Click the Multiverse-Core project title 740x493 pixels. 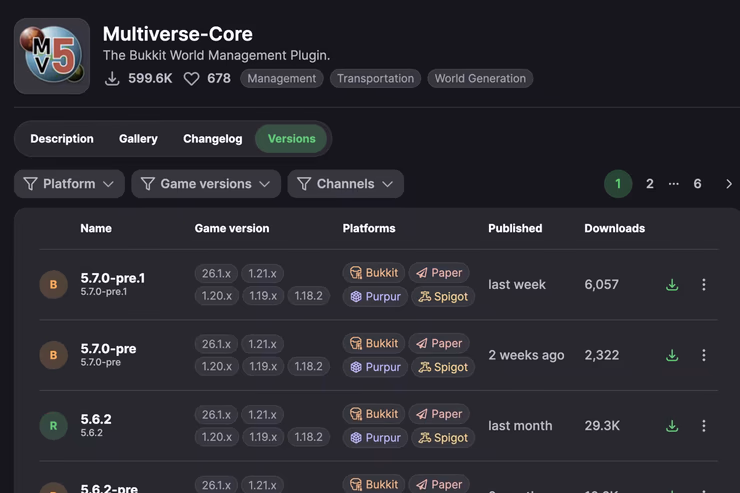pyautogui.click(x=177, y=34)
